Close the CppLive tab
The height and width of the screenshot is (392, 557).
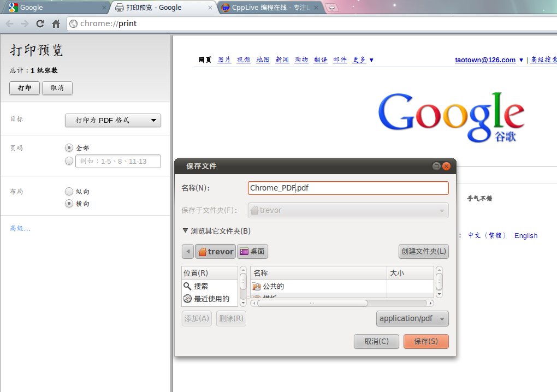point(316,8)
